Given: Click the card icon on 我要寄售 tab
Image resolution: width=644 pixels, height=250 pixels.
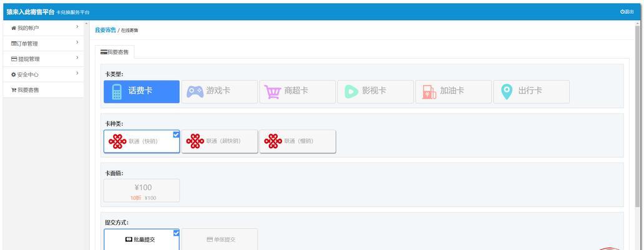Looking at the screenshot, I should click(x=104, y=52).
